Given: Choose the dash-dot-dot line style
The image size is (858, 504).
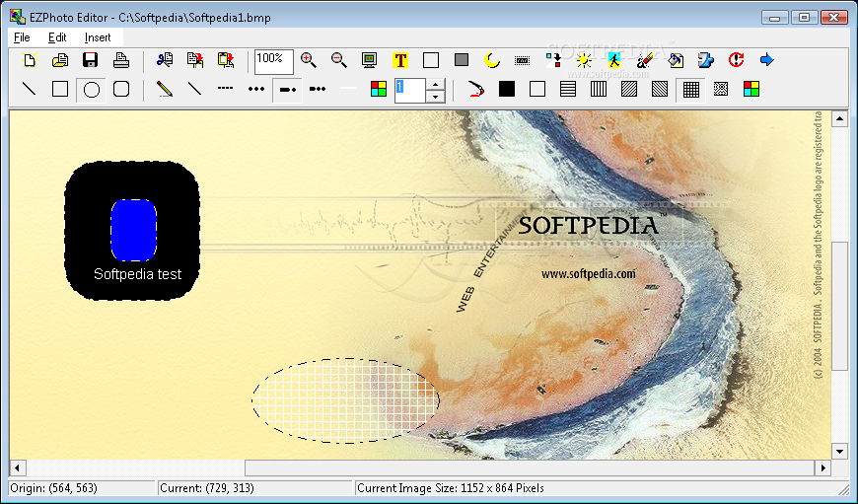Looking at the screenshot, I should click(318, 89).
